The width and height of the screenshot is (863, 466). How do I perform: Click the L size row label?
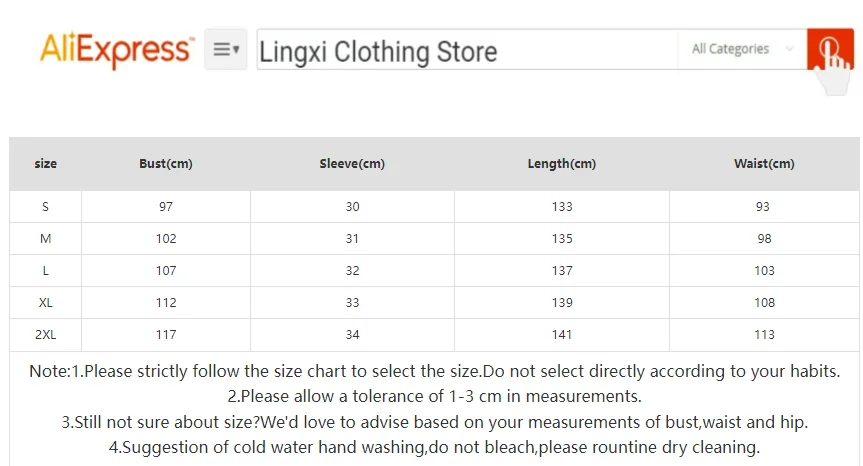[45, 271]
